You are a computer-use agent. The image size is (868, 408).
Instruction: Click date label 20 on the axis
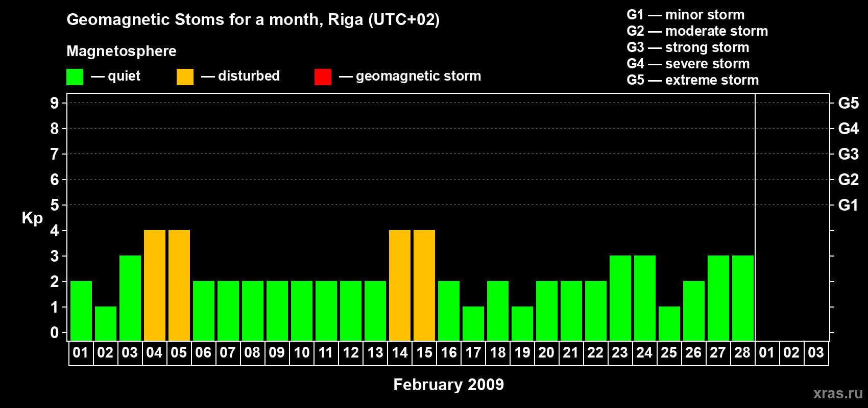point(546,352)
